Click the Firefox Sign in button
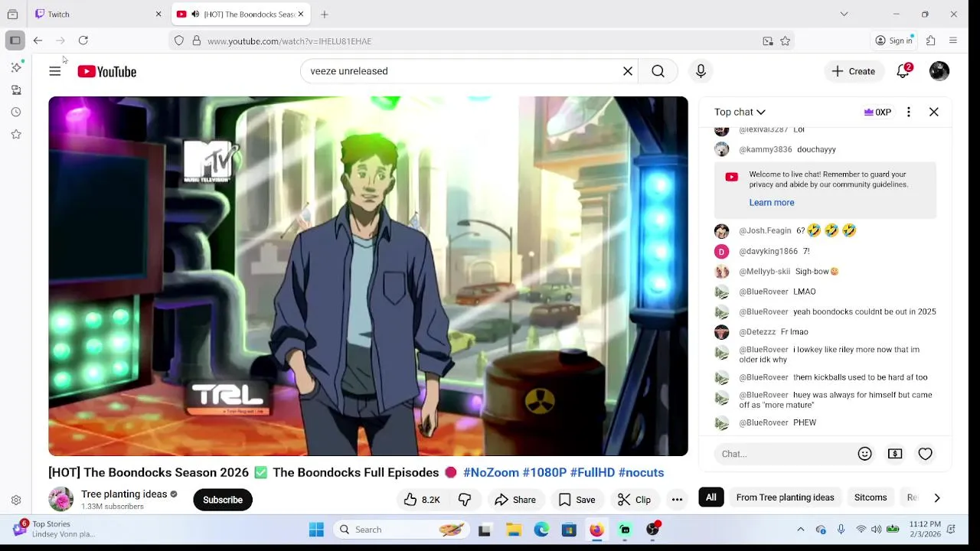The height and width of the screenshot is (551, 980). [893, 41]
